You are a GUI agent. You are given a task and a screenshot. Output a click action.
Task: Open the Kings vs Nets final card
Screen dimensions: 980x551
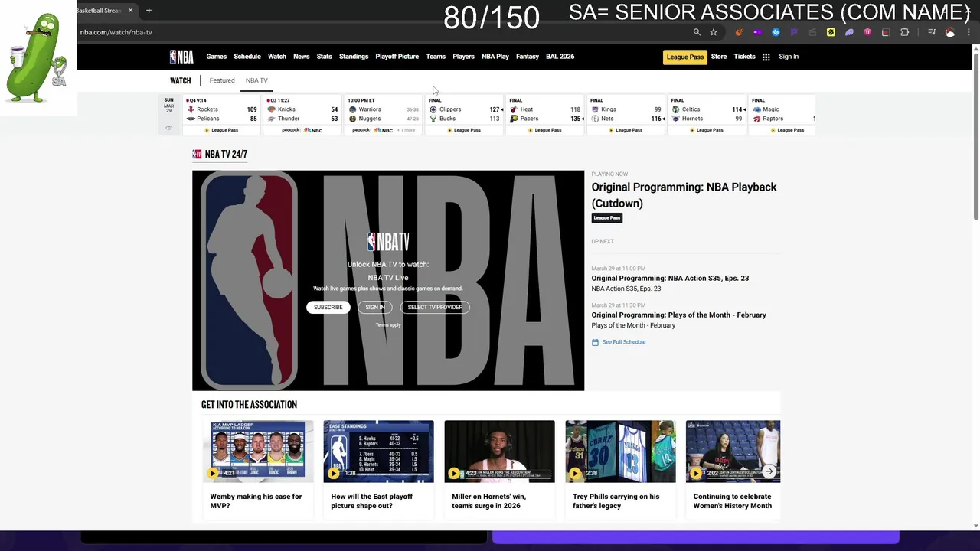[626, 115]
